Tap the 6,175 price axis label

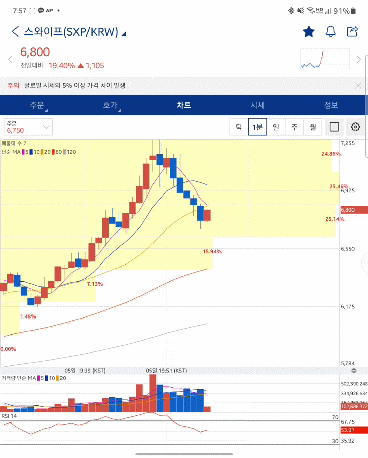coord(348,307)
